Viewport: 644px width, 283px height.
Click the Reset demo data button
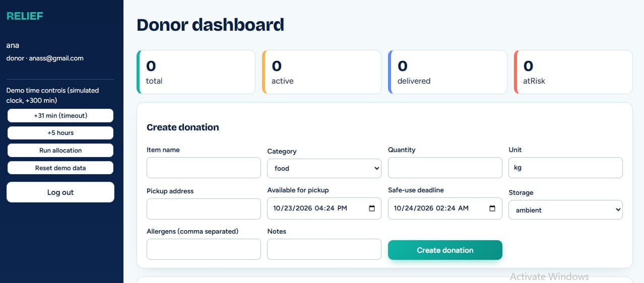click(60, 168)
